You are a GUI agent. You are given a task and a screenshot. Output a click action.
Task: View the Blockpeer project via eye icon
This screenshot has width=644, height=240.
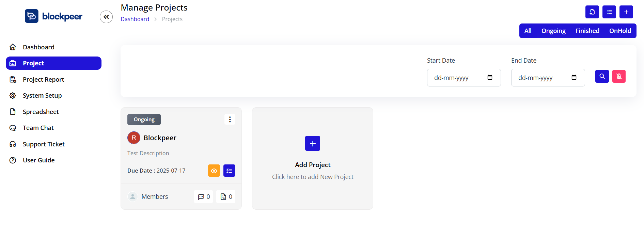pos(214,171)
